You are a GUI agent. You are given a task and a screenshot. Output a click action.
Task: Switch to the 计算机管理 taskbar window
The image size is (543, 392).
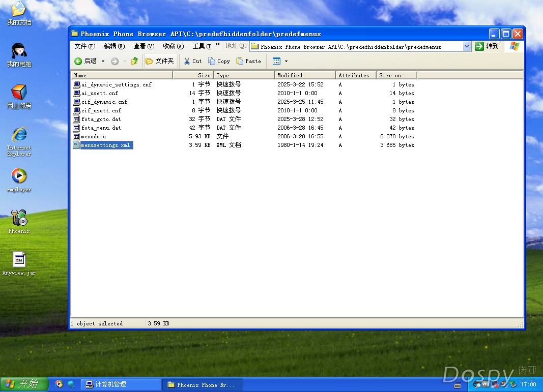point(121,384)
